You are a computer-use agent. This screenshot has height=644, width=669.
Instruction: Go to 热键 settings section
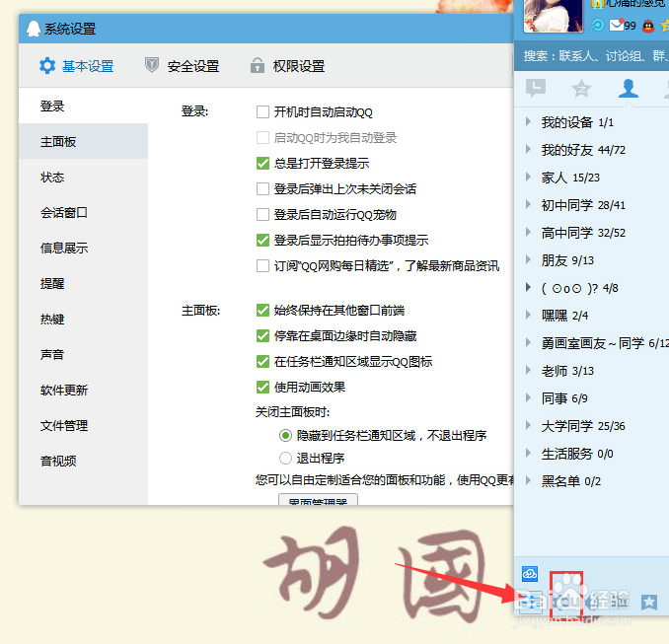pos(83,319)
